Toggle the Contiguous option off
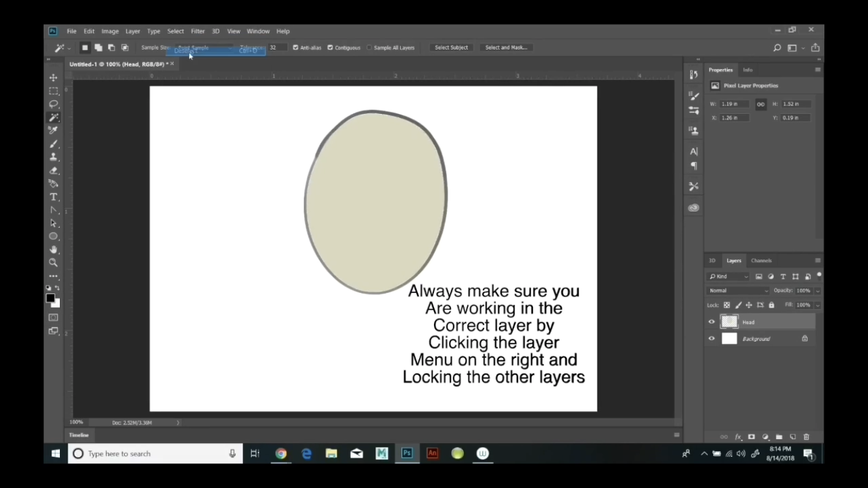 point(331,47)
